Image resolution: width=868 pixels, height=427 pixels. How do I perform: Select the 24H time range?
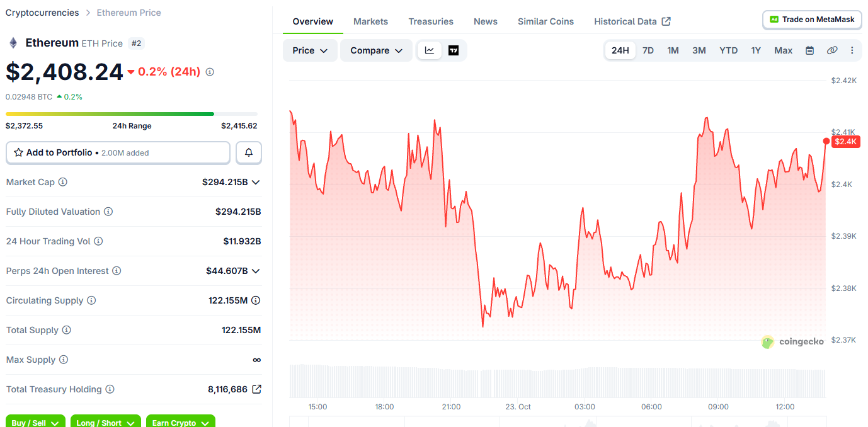[x=620, y=50]
